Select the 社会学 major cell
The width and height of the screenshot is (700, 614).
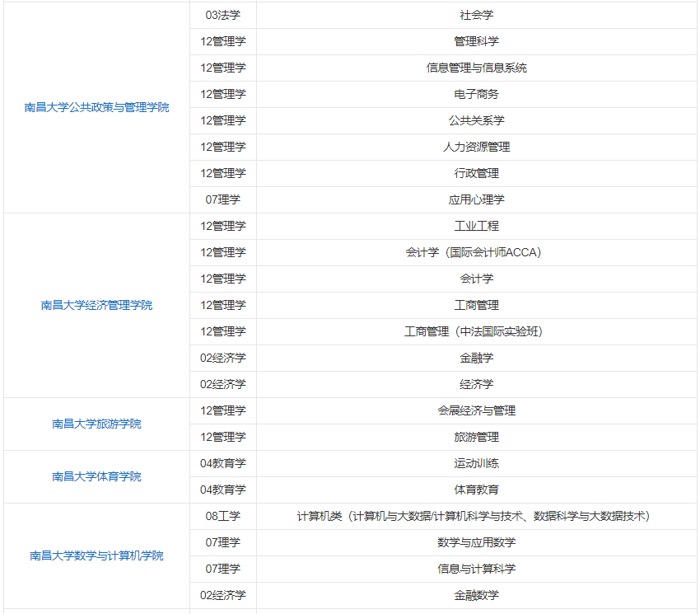476,15
